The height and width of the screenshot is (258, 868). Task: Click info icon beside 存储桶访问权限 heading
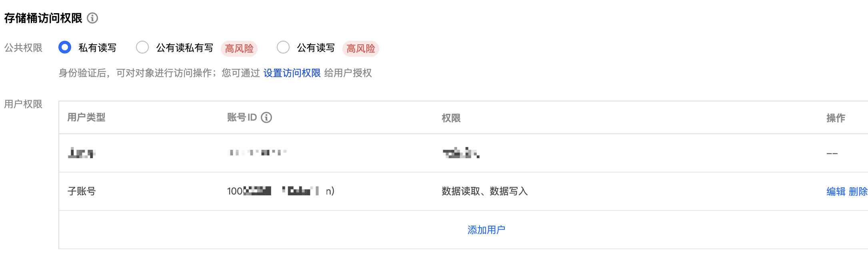coord(92,18)
